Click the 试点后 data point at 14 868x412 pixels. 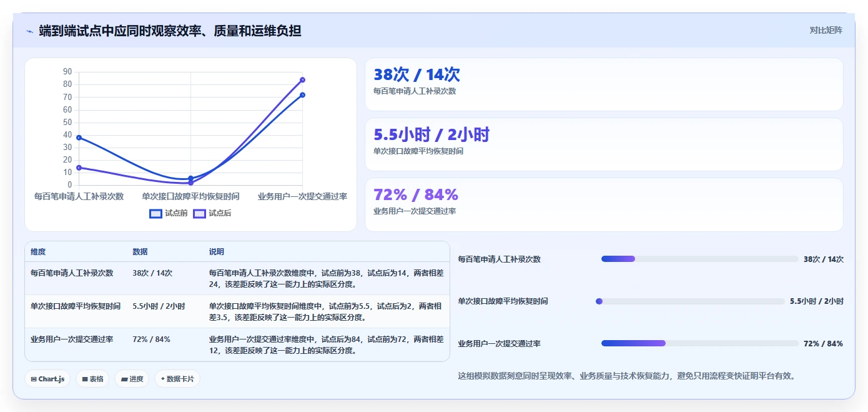coord(79,168)
